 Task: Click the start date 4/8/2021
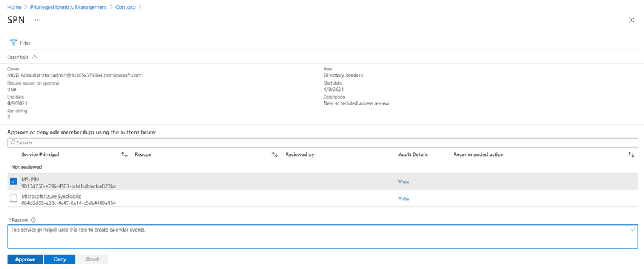(333, 89)
